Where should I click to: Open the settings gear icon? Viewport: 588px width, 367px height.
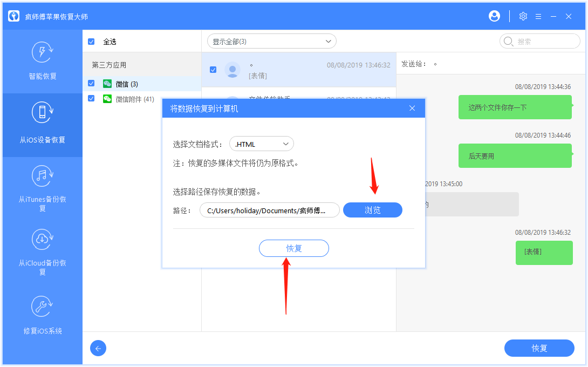pos(523,16)
